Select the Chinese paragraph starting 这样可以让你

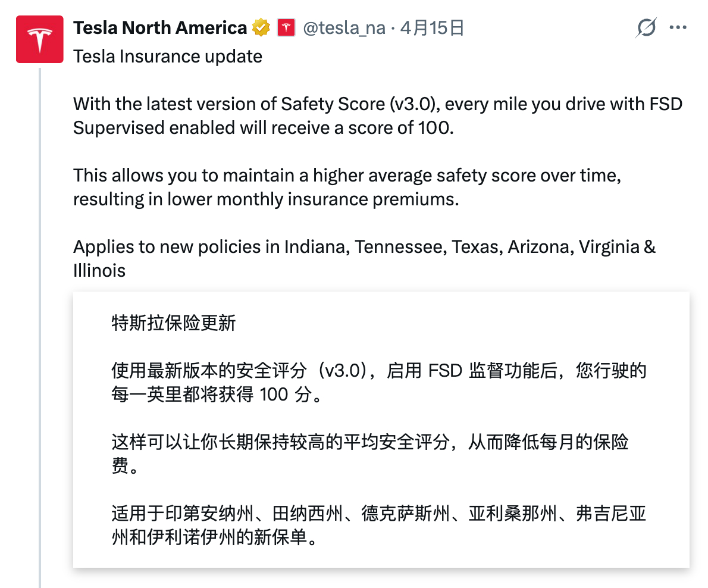[370, 454]
